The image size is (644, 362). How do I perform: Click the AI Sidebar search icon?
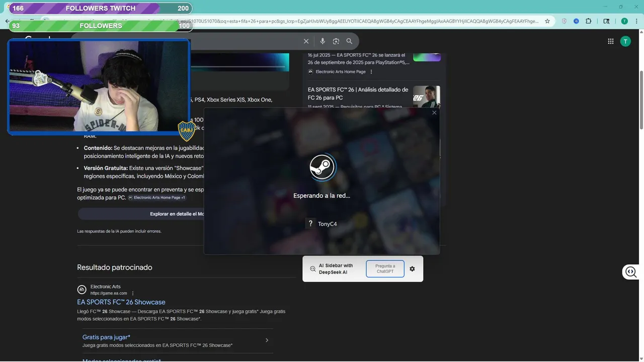(312, 269)
